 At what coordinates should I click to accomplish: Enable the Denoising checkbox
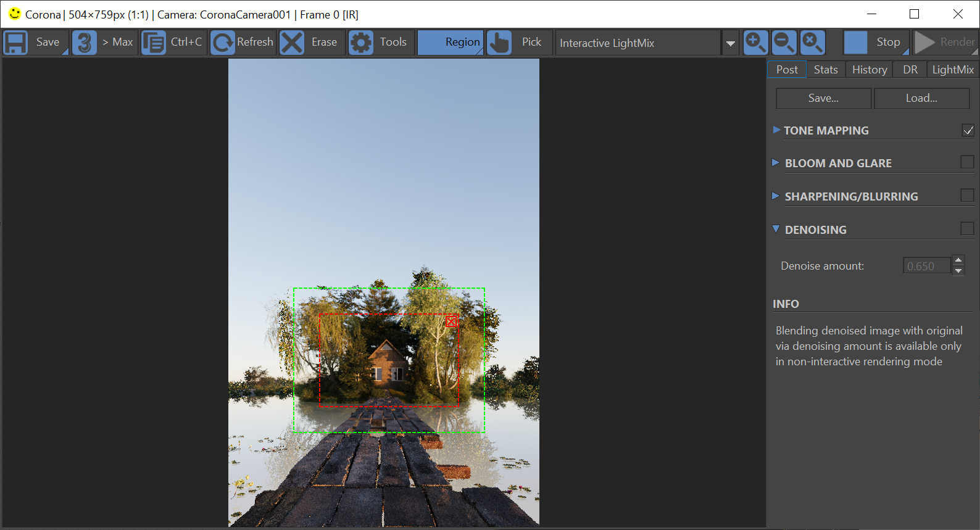[967, 229]
